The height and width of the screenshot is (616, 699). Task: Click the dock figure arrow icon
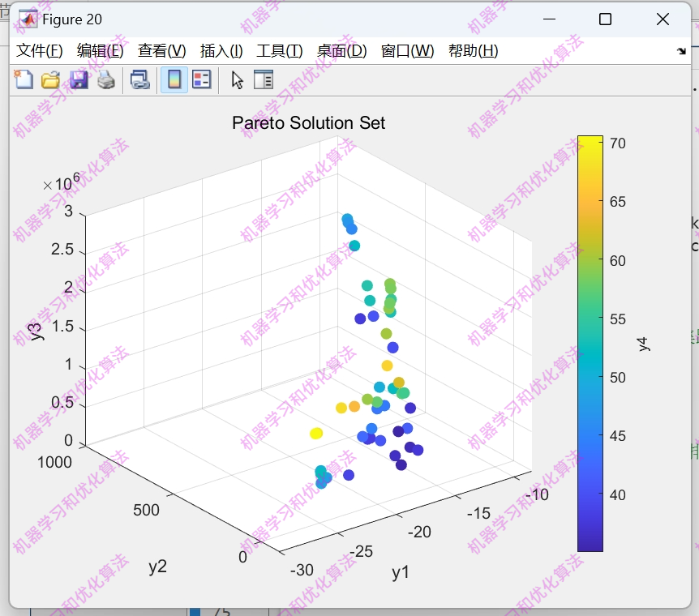coord(681,51)
